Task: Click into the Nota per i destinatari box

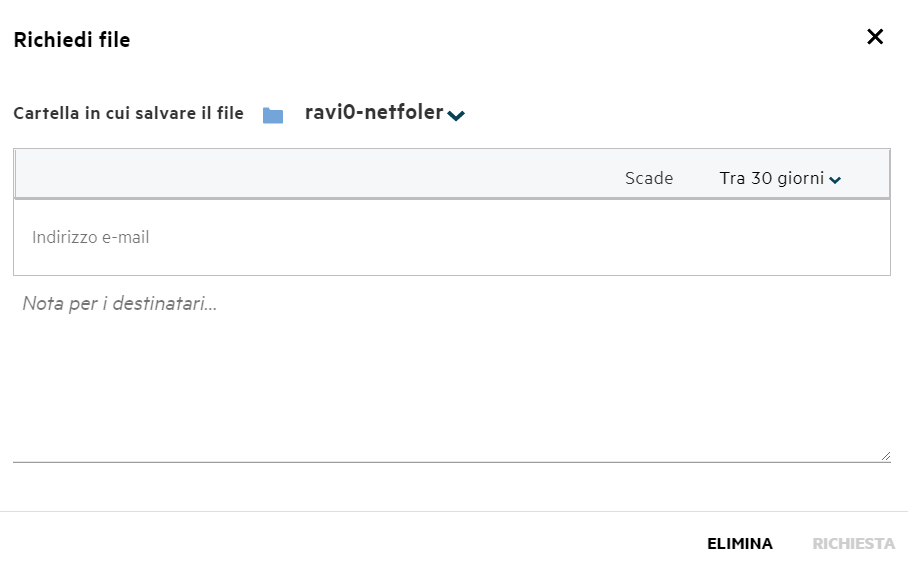Action: click(x=452, y=375)
